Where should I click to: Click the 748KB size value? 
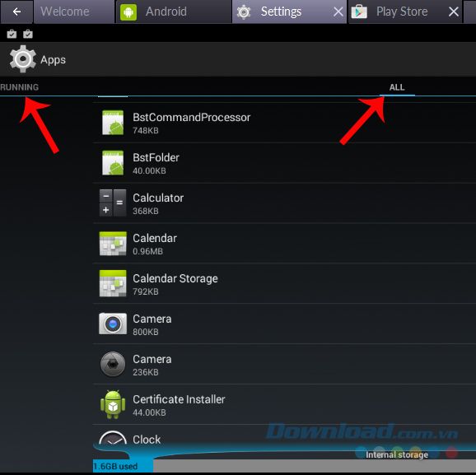coord(146,131)
